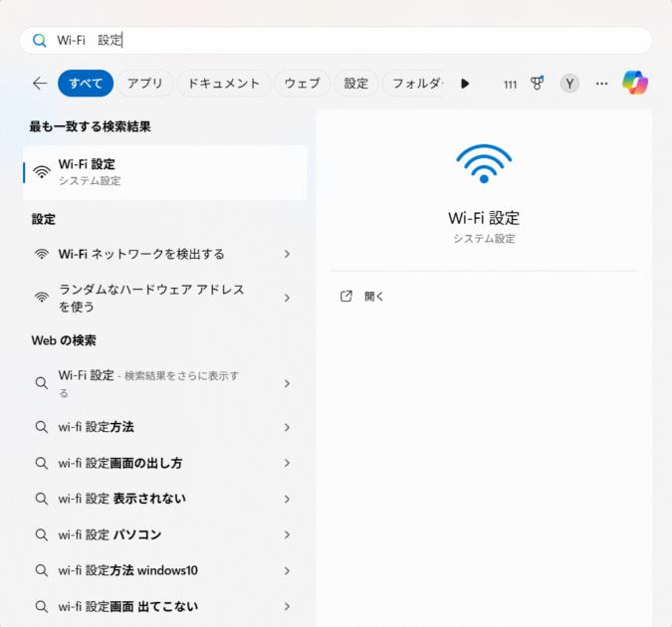Click search icon beside wi-fi 設定 表示されない
Screen dimensions: 672x627
42,499
